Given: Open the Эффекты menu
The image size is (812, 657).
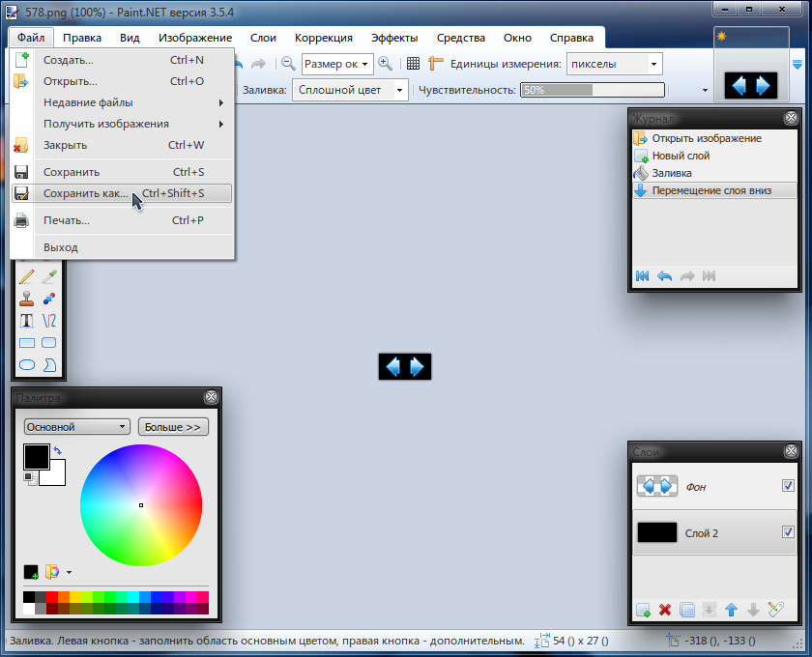Looking at the screenshot, I should [x=394, y=38].
